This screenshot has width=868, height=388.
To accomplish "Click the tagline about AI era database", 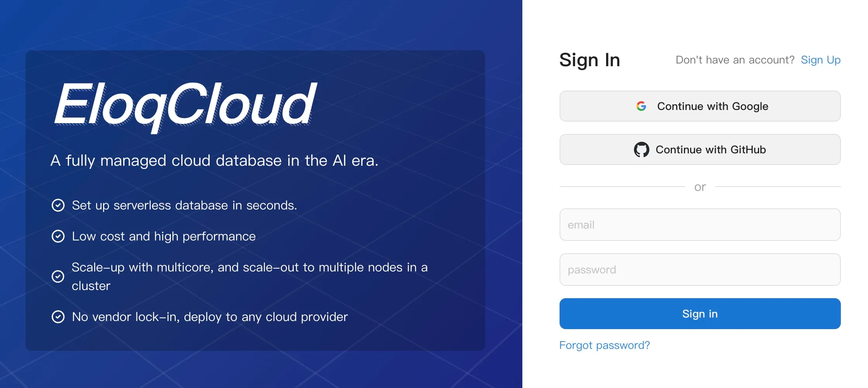I will [214, 160].
